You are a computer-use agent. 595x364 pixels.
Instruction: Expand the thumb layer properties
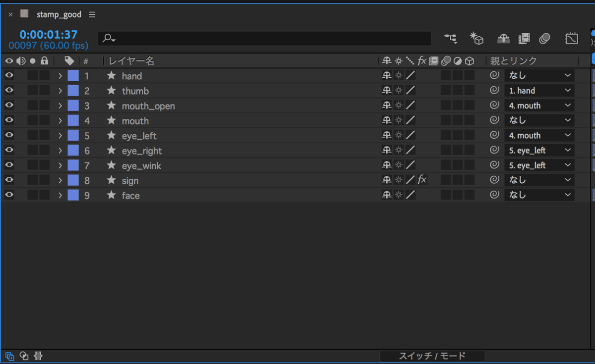(60, 91)
